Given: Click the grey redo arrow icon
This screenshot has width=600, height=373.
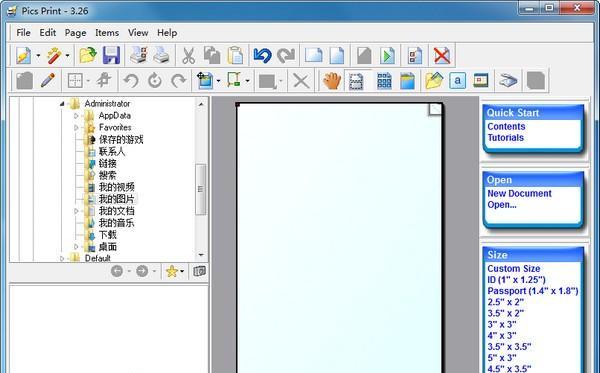Looking at the screenshot, I should (286, 56).
